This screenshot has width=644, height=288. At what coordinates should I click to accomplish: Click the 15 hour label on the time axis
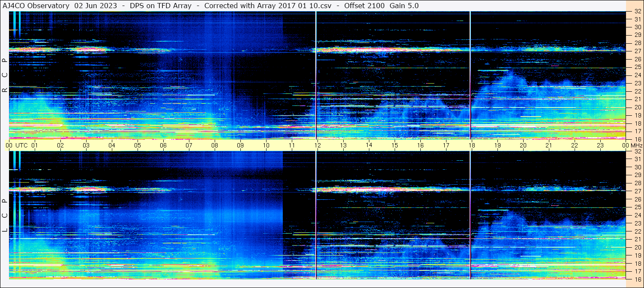point(395,145)
